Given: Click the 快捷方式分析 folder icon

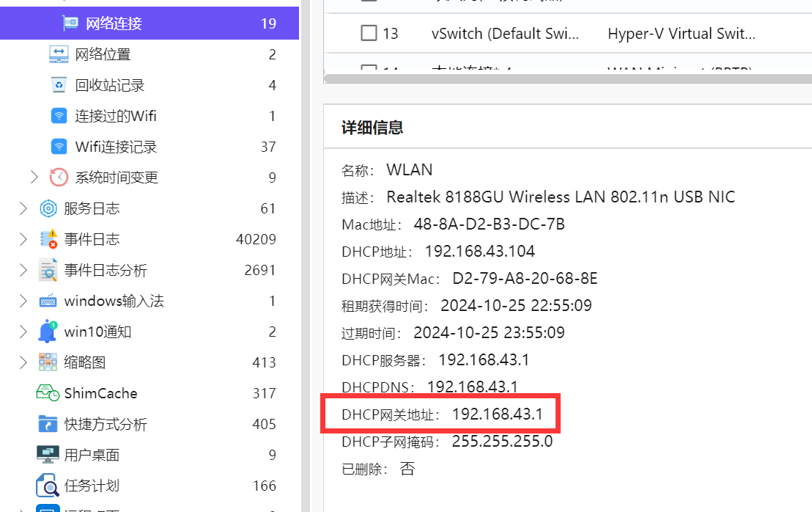Looking at the screenshot, I should (x=48, y=424).
